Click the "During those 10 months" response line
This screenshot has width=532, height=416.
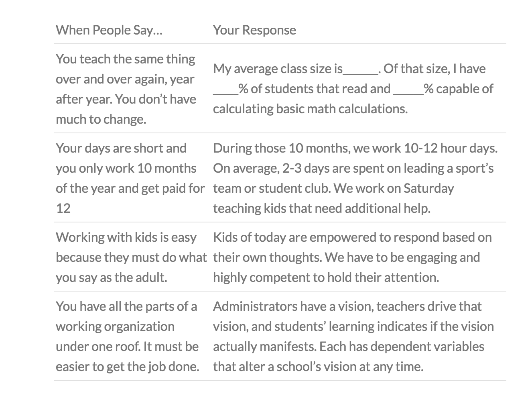click(x=355, y=148)
